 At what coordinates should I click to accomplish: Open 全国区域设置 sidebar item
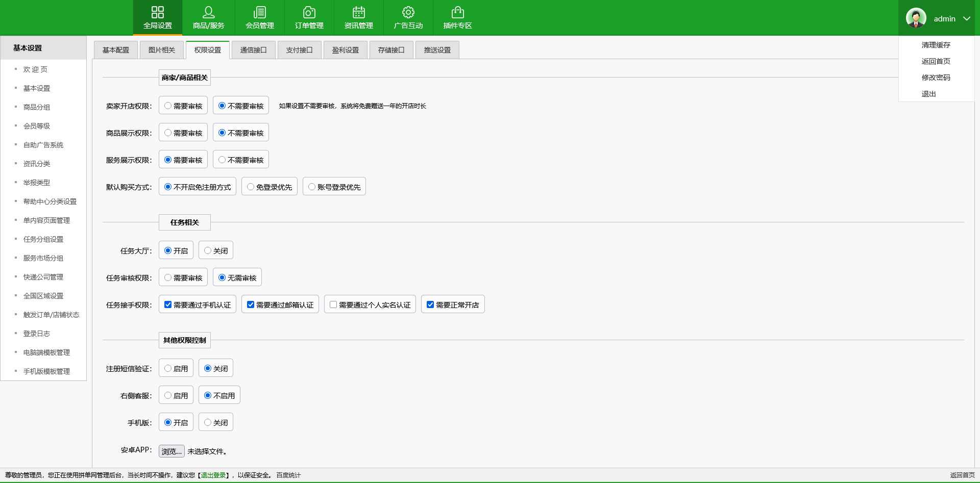tap(43, 296)
